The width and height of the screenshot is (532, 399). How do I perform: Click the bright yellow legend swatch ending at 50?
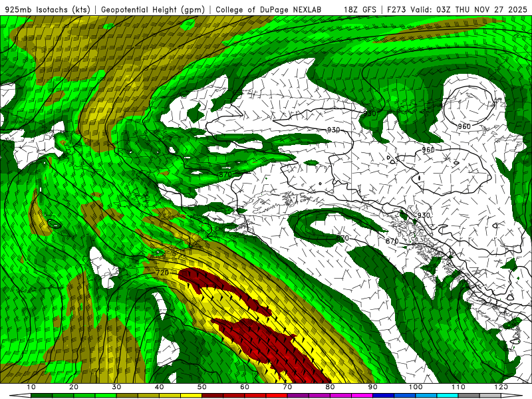click(x=192, y=396)
